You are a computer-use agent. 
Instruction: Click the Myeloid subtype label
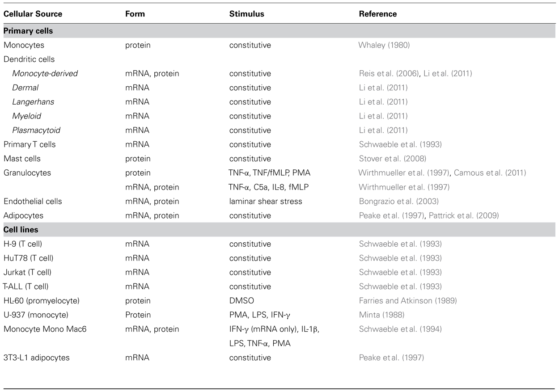point(27,116)
